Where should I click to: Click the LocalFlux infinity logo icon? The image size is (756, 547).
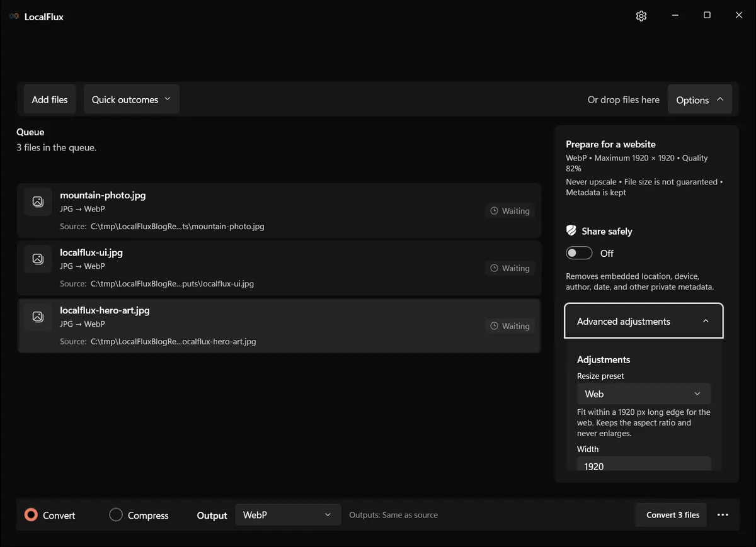[x=14, y=16]
